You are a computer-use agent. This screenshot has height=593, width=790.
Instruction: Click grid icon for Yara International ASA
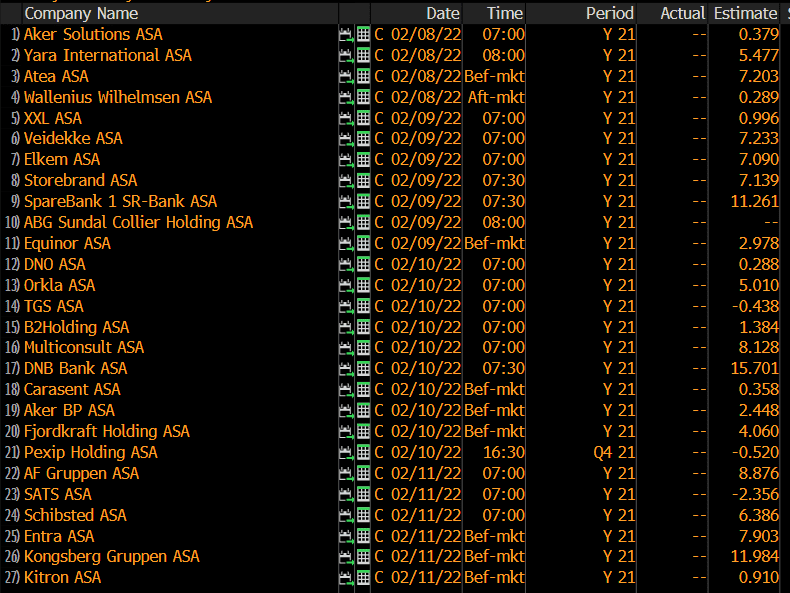(363, 55)
